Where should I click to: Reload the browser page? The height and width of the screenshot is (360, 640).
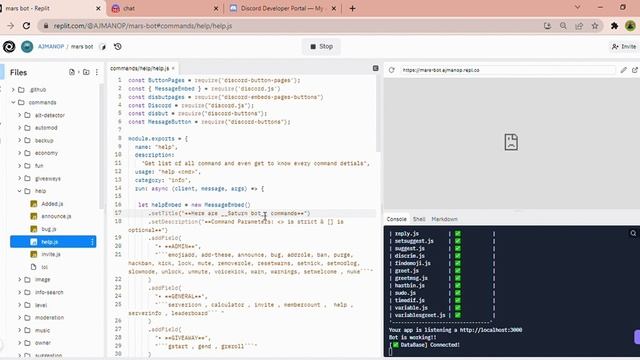pyautogui.click(x=27, y=26)
